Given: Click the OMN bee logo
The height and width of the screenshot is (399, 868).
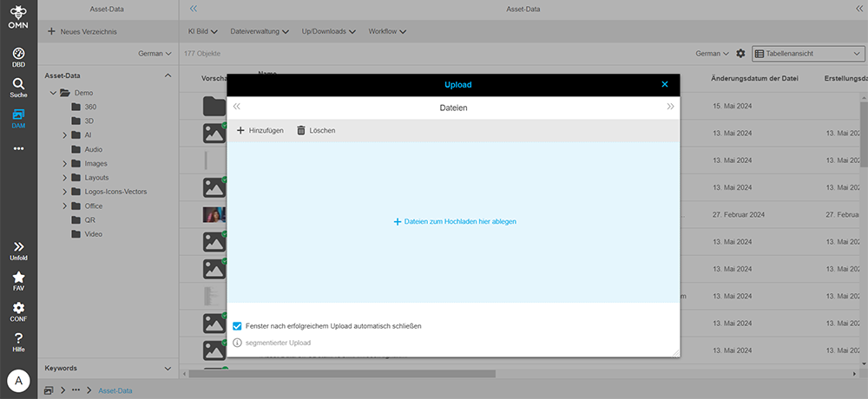Looking at the screenshot, I should pos(18,17).
